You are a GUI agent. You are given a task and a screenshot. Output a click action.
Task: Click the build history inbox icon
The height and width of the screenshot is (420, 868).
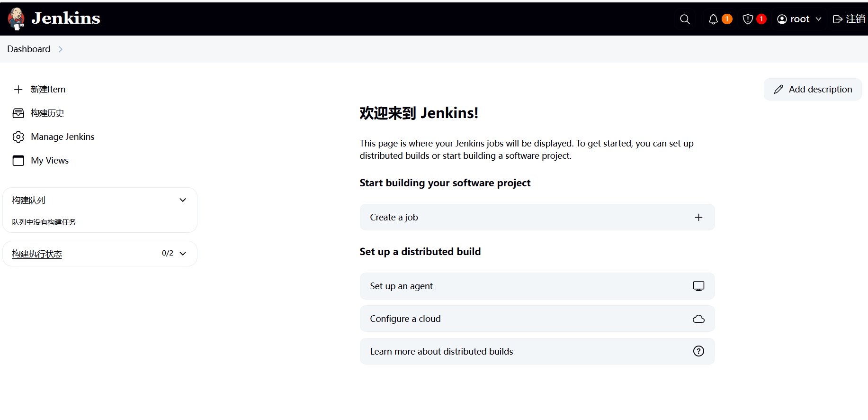18,113
